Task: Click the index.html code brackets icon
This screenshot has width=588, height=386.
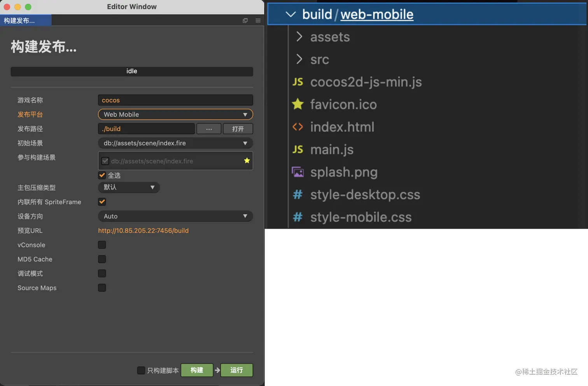Action: click(x=298, y=127)
